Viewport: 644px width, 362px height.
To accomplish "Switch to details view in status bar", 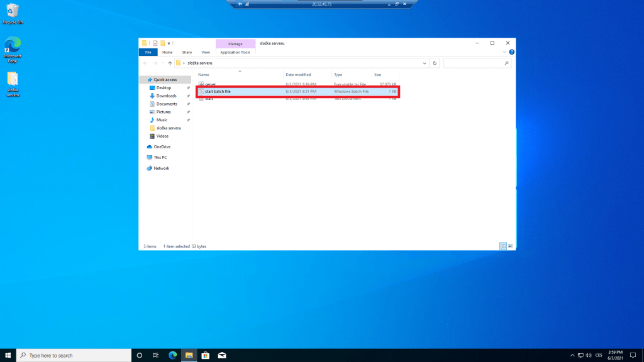I will [503, 246].
